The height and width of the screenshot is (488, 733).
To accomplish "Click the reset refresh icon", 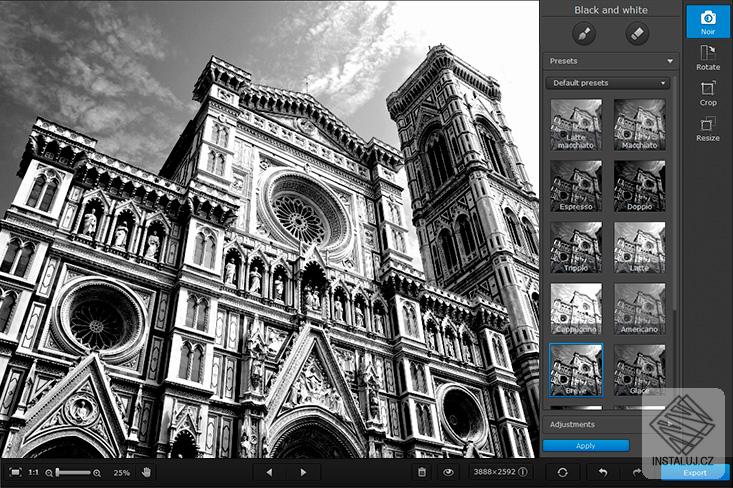I will pos(562,472).
